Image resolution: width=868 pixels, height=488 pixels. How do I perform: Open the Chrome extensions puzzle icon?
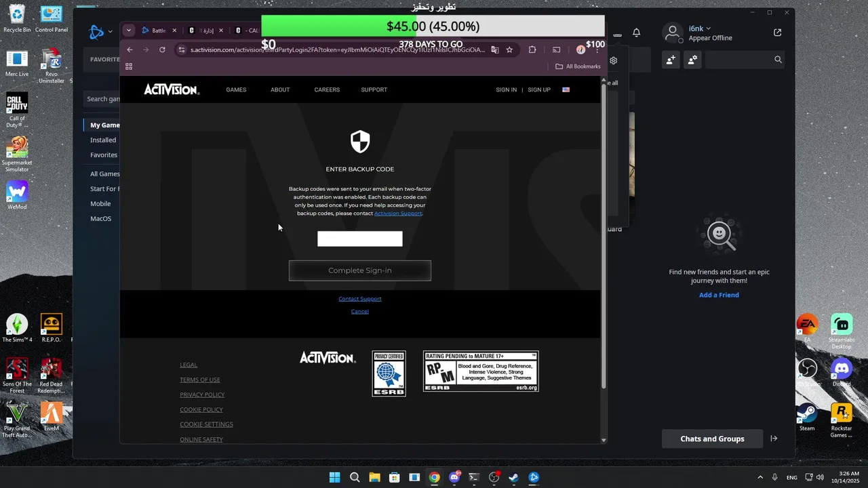532,49
